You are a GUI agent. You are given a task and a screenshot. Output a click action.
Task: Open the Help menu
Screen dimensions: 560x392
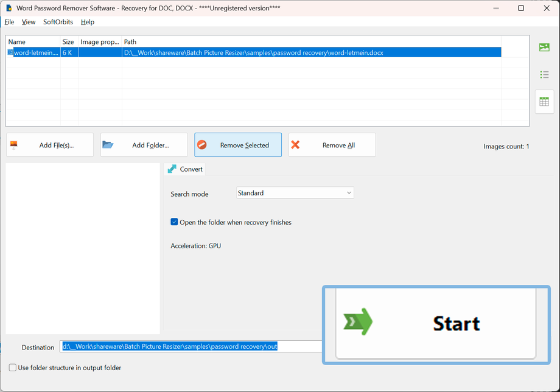[88, 22]
